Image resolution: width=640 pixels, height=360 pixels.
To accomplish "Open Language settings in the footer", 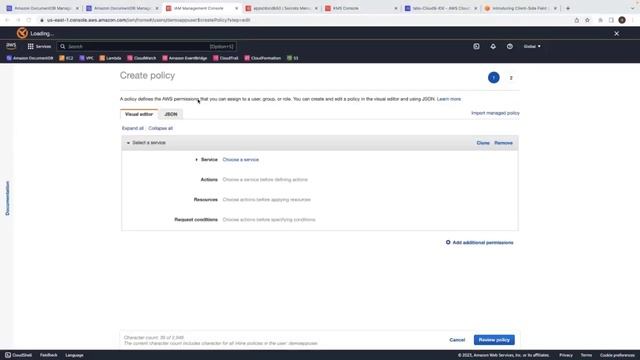I will click(x=74, y=355).
